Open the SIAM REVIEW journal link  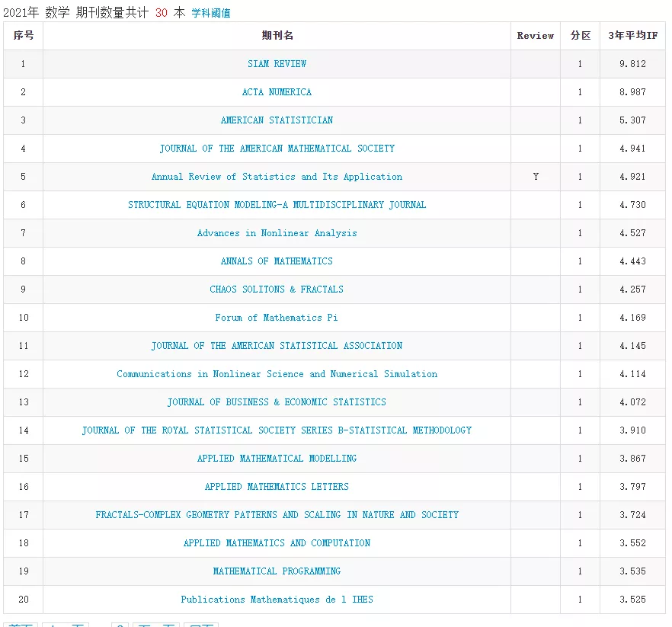point(277,64)
